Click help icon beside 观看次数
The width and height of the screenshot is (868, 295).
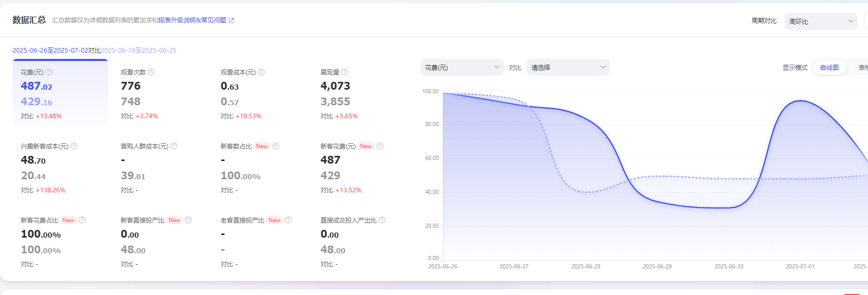(151, 72)
